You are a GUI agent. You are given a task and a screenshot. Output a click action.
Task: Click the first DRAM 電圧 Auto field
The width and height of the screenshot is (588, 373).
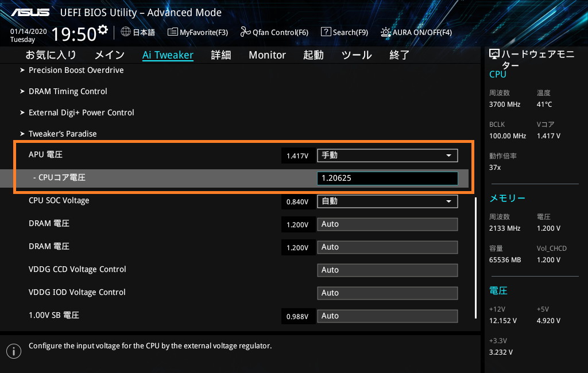pos(388,224)
